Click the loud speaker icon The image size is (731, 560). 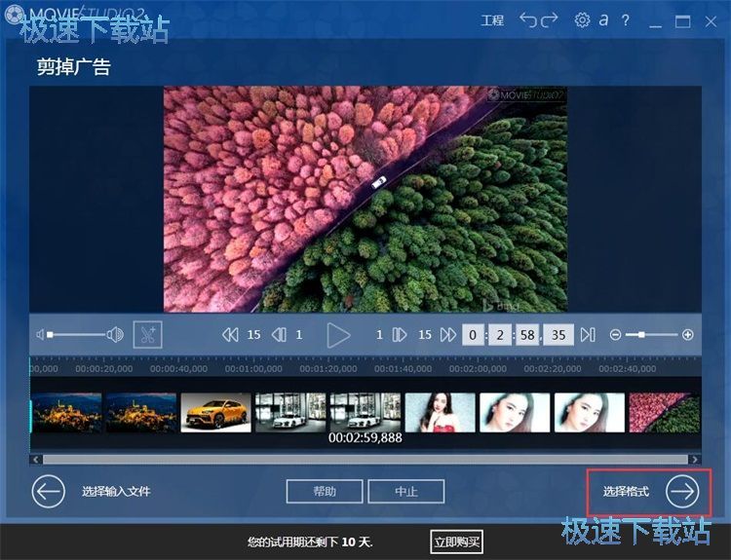click(115, 334)
